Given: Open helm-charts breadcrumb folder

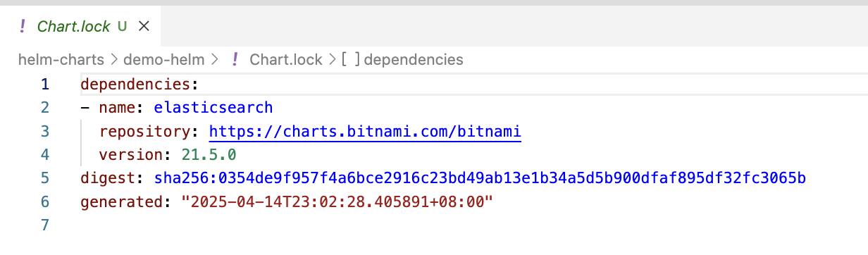Looking at the screenshot, I should pyautogui.click(x=61, y=59).
